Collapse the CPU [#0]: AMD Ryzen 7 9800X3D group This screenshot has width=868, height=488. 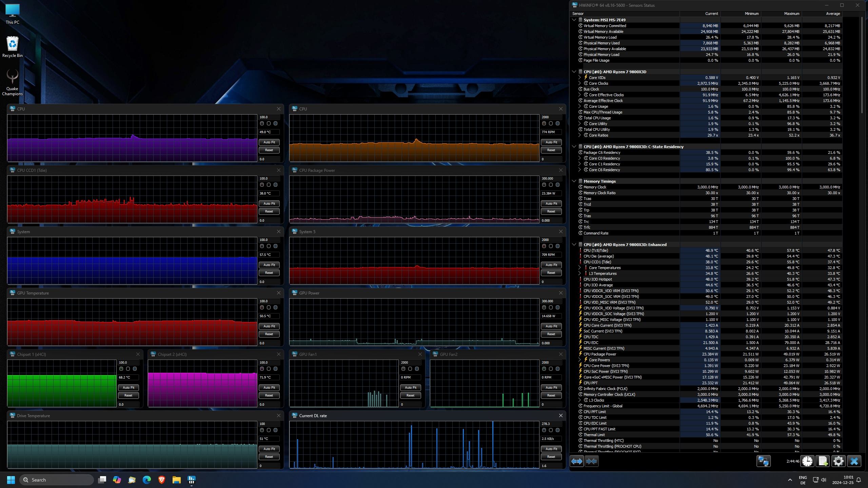574,72
